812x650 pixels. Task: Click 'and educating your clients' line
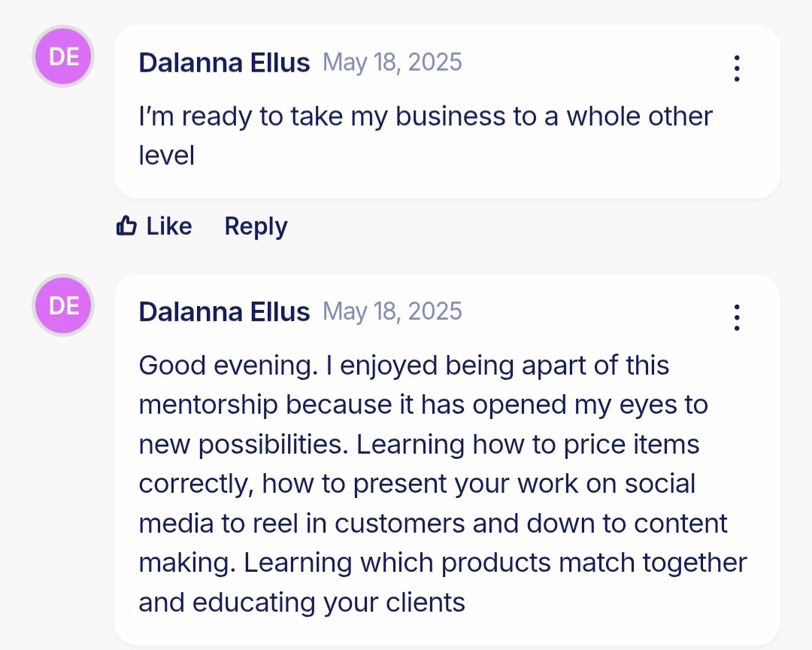tap(302, 603)
